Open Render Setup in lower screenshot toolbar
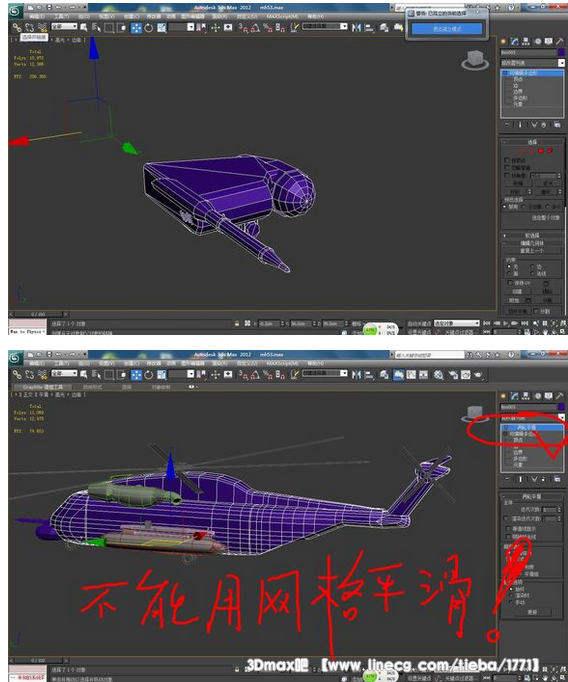The width and height of the screenshot is (568, 682). (x=453, y=374)
